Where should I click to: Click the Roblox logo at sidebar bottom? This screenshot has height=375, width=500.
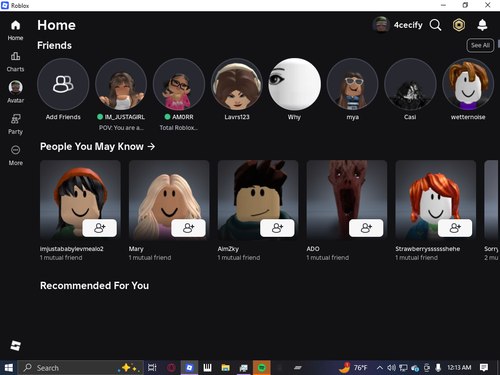pyautogui.click(x=15, y=346)
